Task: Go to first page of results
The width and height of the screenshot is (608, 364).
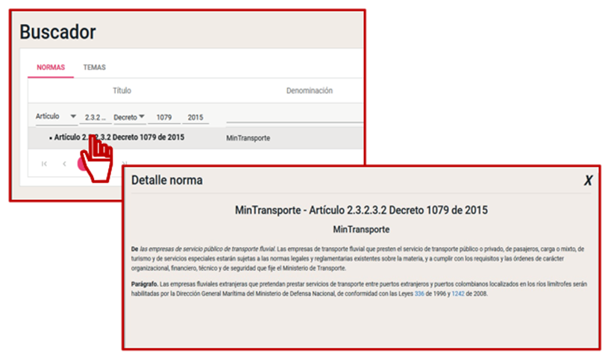Action: coord(44,163)
